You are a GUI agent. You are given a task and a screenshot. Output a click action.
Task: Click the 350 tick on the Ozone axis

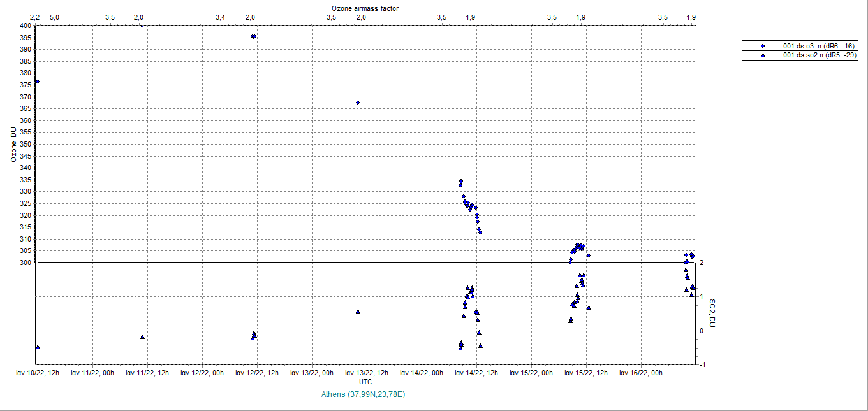25,144
